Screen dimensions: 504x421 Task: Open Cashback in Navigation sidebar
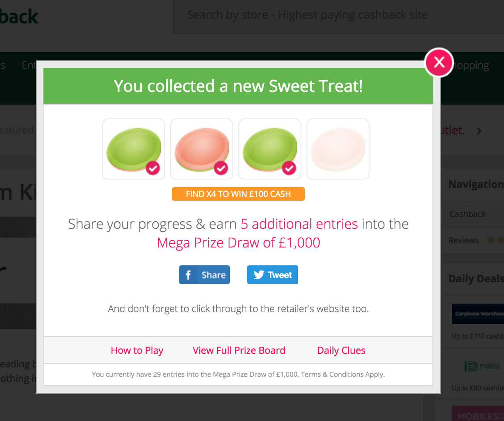(468, 214)
